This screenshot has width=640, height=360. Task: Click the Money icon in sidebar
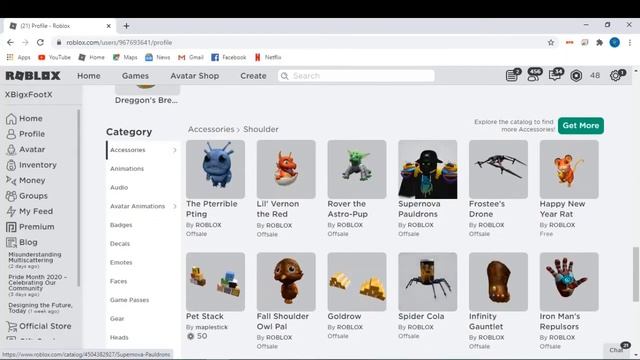click(11, 180)
